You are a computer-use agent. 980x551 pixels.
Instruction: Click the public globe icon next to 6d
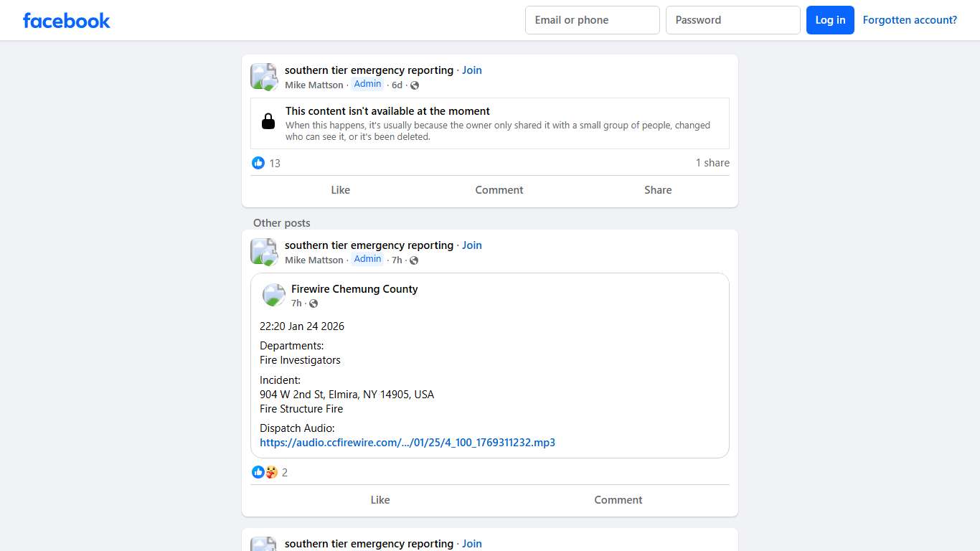click(415, 85)
